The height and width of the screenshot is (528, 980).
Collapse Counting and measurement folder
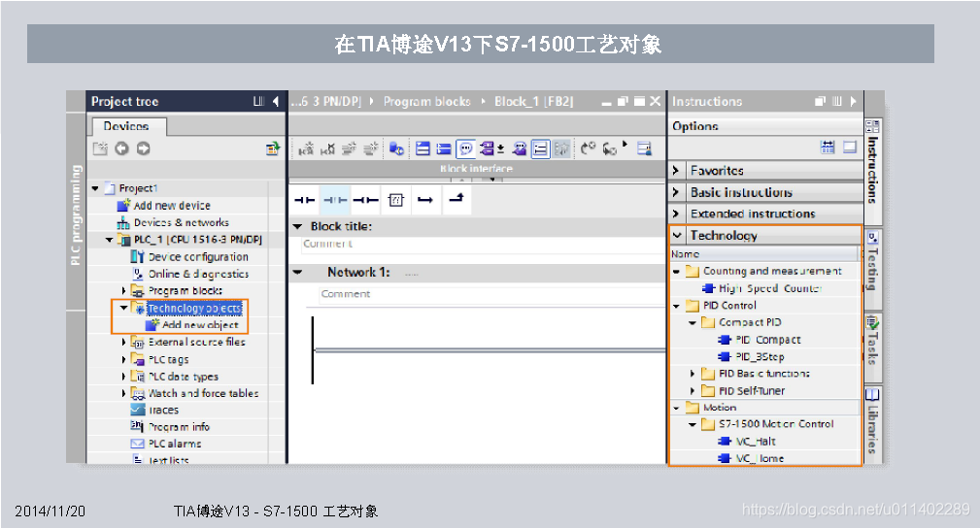click(676, 271)
